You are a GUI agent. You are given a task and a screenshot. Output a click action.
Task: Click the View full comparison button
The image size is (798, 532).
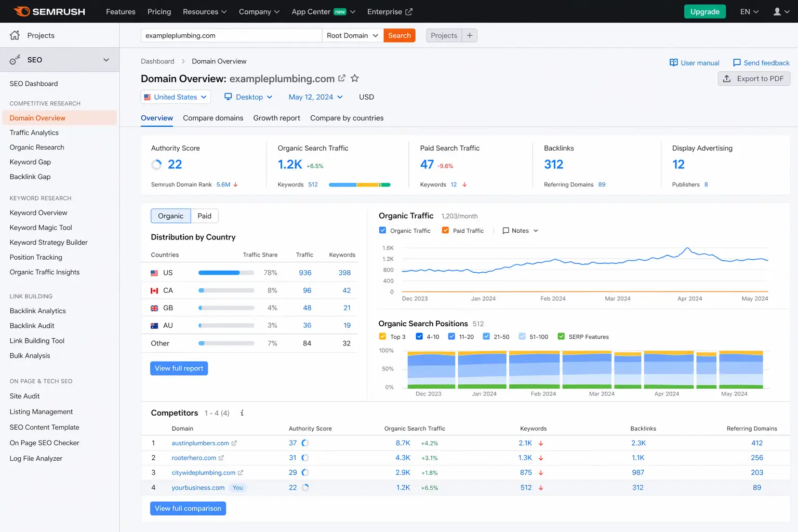pyautogui.click(x=188, y=508)
